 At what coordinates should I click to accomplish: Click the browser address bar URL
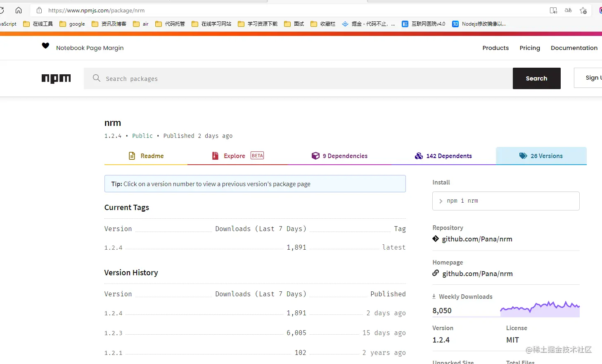[x=96, y=10]
